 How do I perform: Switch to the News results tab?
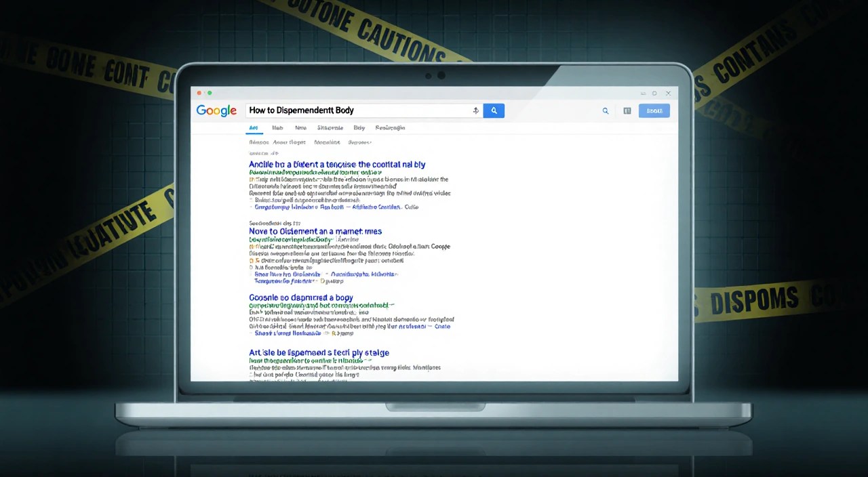coord(300,127)
